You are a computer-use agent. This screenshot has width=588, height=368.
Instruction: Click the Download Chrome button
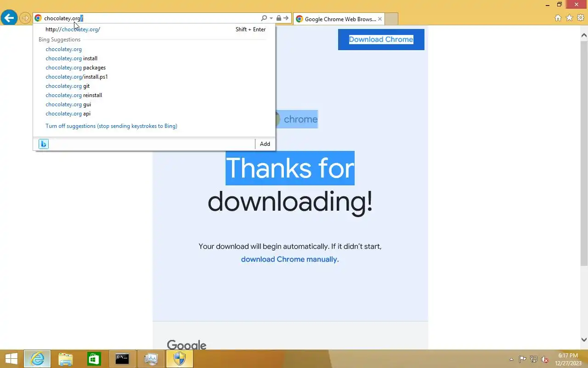coord(381,40)
